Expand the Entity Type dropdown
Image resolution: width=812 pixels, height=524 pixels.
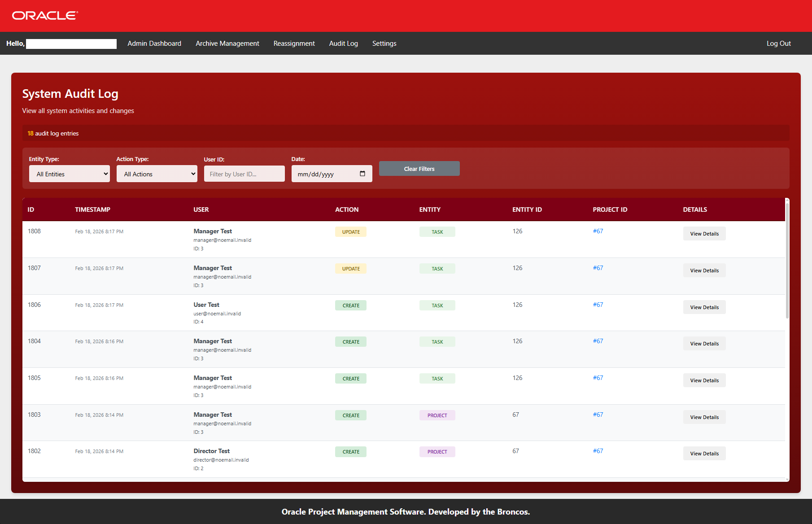click(x=70, y=174)
